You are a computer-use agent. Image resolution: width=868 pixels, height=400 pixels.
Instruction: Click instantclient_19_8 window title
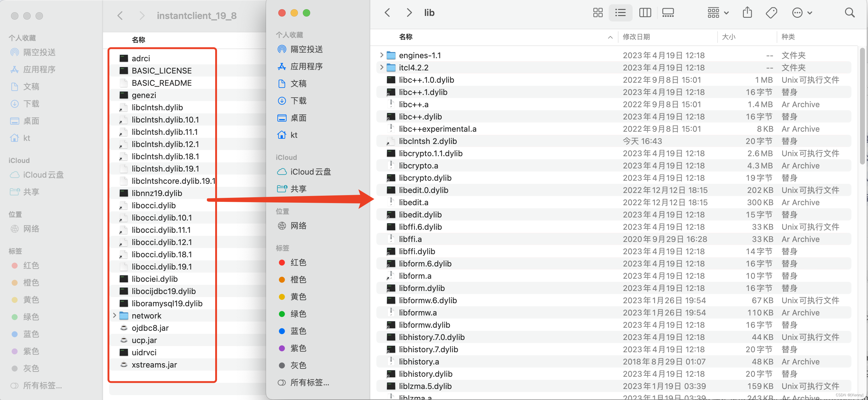196,16
